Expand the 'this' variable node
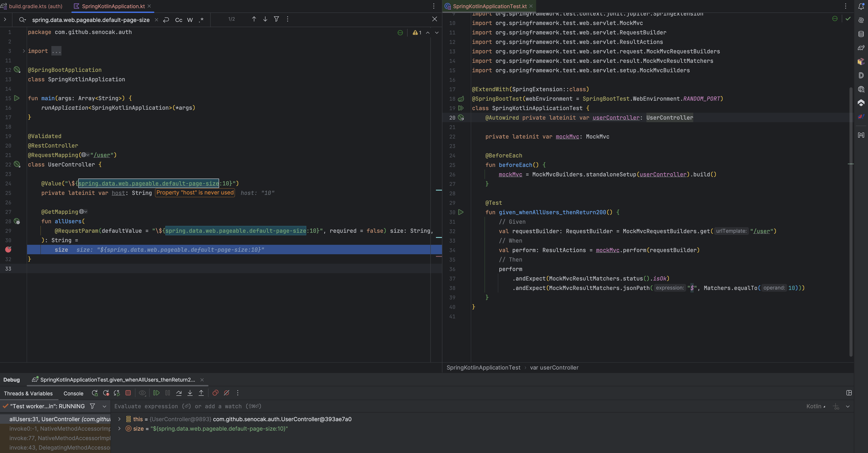 point(119,419)
